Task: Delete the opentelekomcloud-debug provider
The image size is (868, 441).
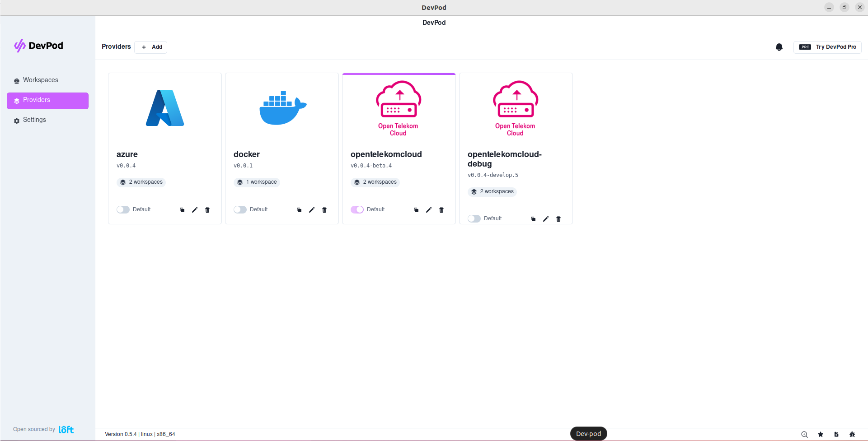Action: click(x=558, y=219)
